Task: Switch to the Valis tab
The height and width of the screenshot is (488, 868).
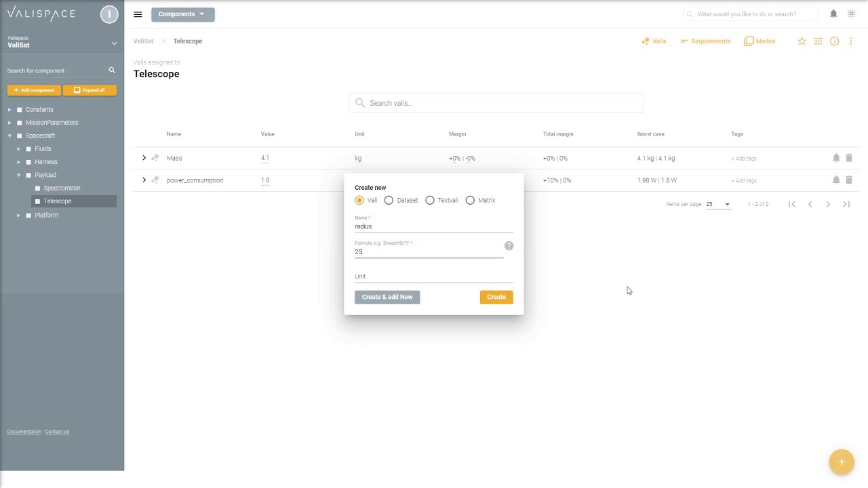Action: tap(654, 41)
